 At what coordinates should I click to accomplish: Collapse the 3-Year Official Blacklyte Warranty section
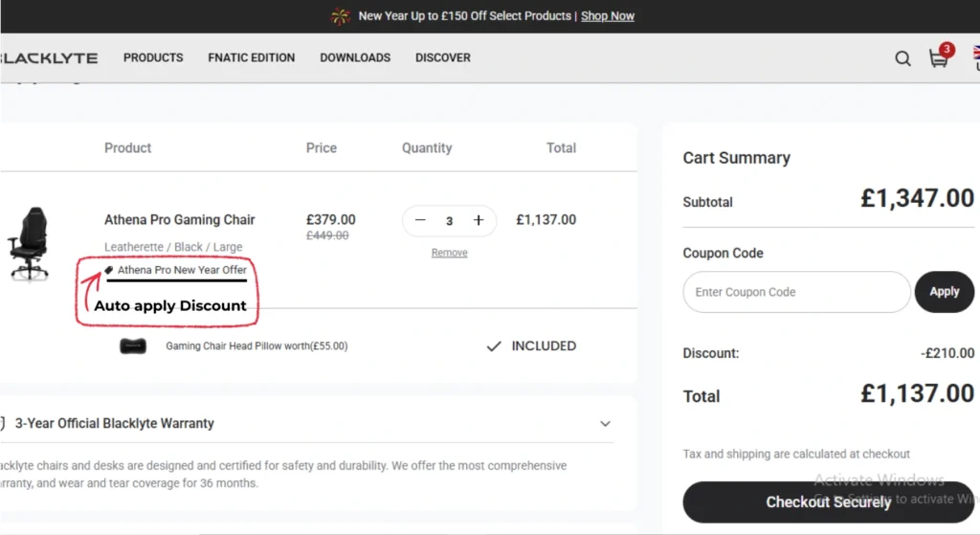(x=605, y=423)
